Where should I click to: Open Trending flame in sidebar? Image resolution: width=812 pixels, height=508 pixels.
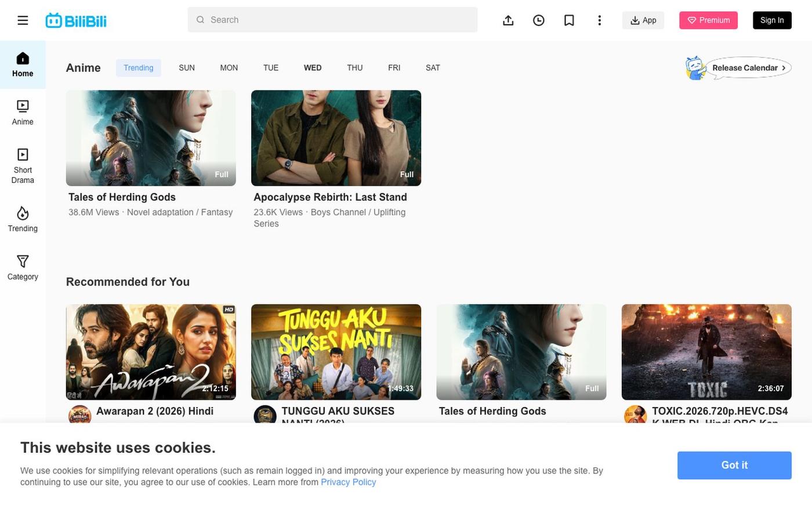click(23, 219)
